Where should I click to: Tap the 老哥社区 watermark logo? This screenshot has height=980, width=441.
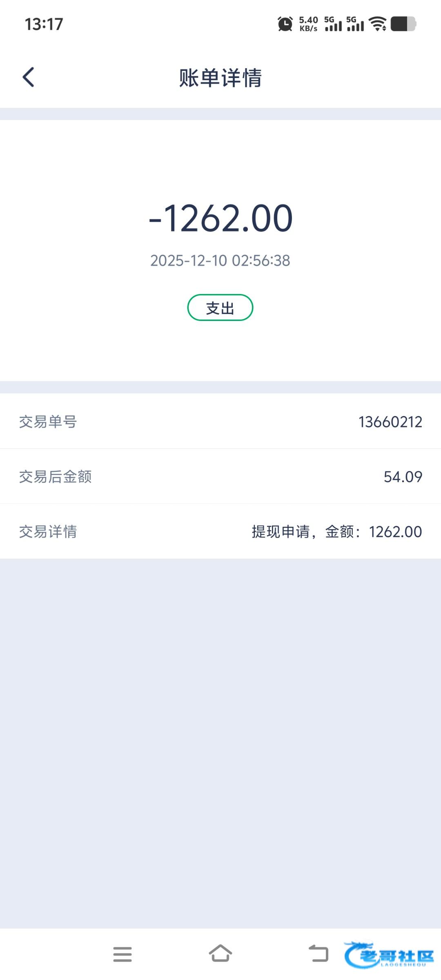click(389, 955)
